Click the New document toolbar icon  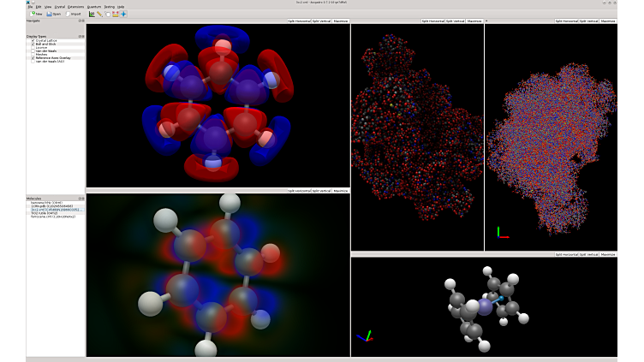[32, 14]
